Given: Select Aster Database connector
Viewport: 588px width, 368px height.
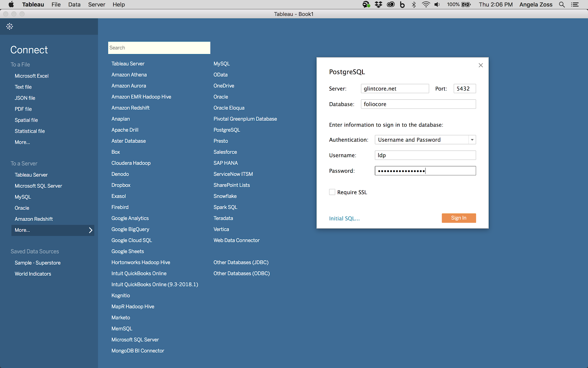Looking at the screenshot, I should (x=129, y=141).
